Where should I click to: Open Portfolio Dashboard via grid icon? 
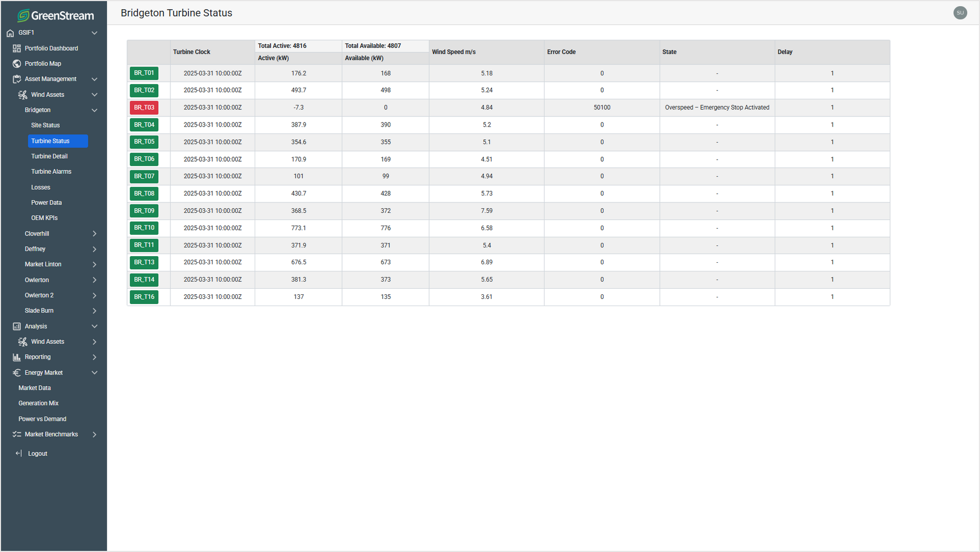(x=17, y=48)
